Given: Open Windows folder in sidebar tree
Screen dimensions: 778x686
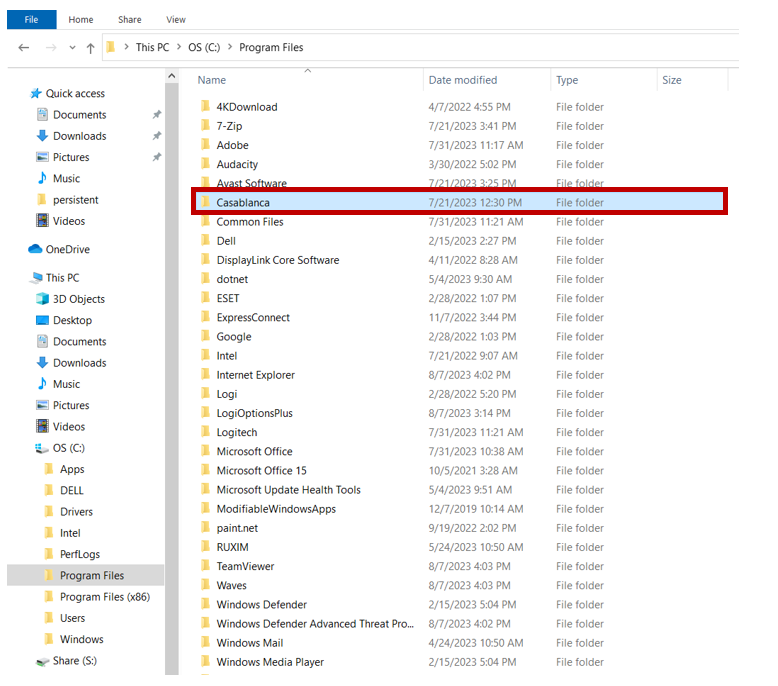Looking at the screenshot, I should click(x=81, y=639).
